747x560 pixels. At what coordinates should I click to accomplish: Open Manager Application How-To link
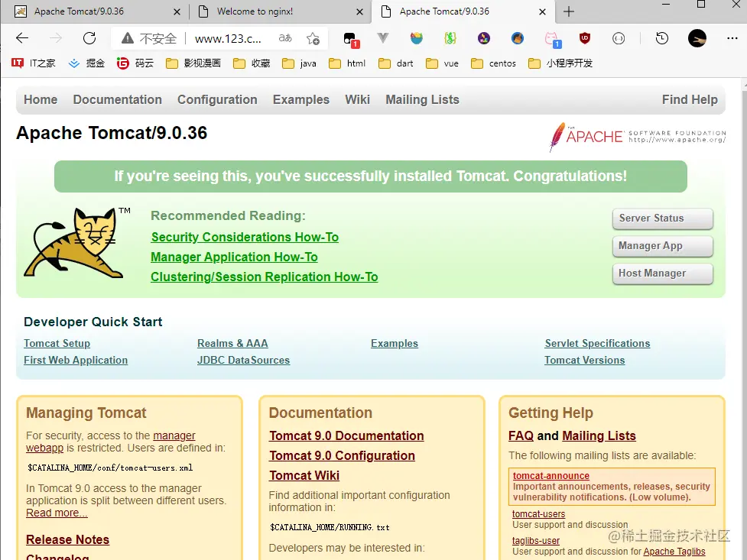tap(234, 257)
